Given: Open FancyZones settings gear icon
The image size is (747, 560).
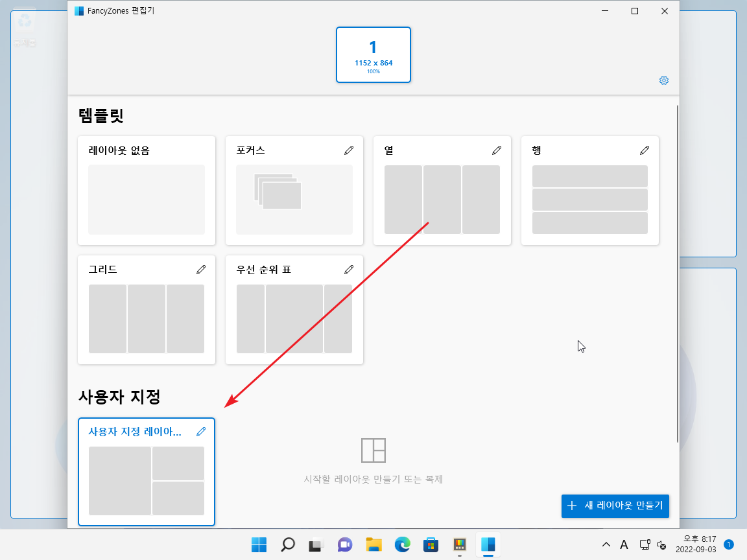Looking at the screenshot, I should point(663,80).
